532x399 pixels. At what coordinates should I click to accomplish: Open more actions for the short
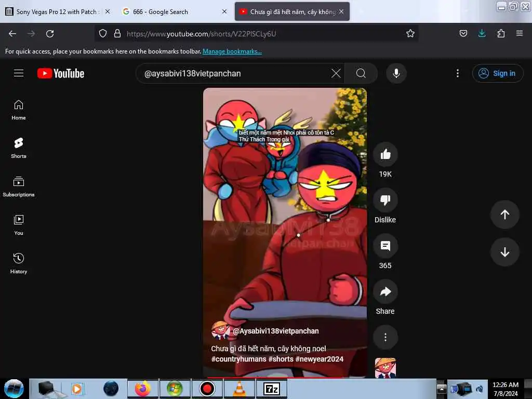385,337
